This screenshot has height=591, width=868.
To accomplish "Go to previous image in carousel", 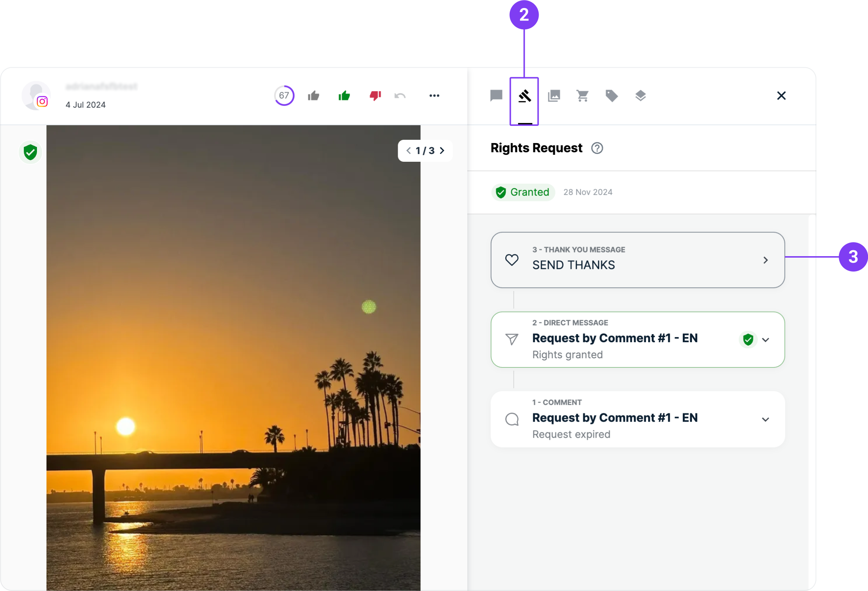I will (408, 150).
